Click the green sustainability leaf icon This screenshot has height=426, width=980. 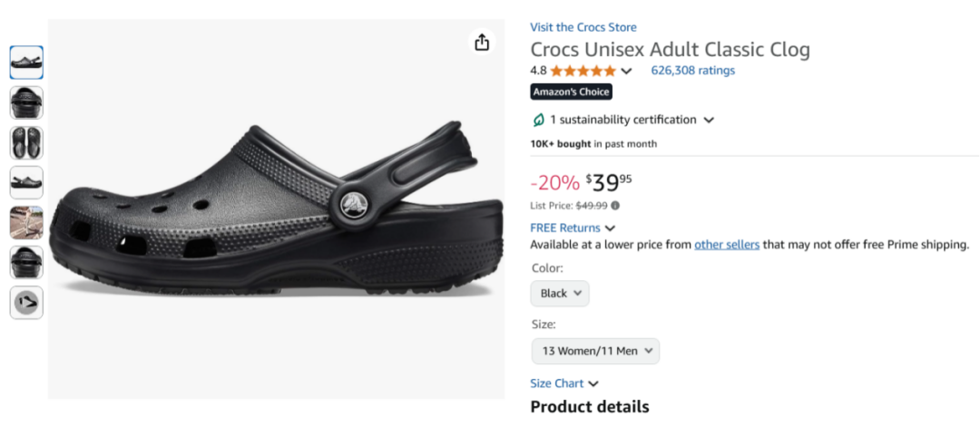pyautogui.click(x=538, y=120)
